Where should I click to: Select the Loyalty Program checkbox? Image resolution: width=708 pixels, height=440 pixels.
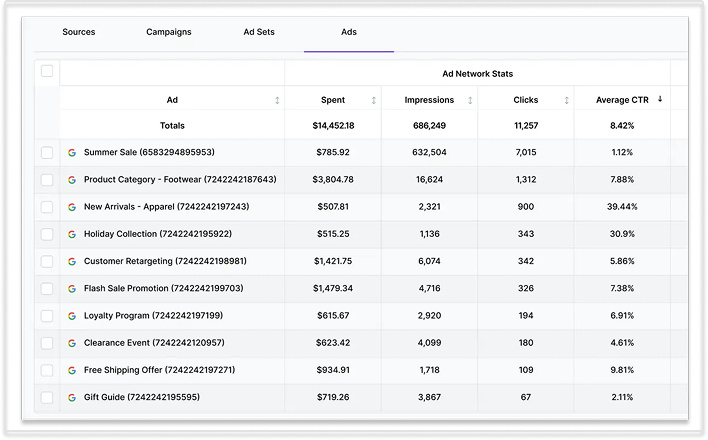tap(47, 316)
